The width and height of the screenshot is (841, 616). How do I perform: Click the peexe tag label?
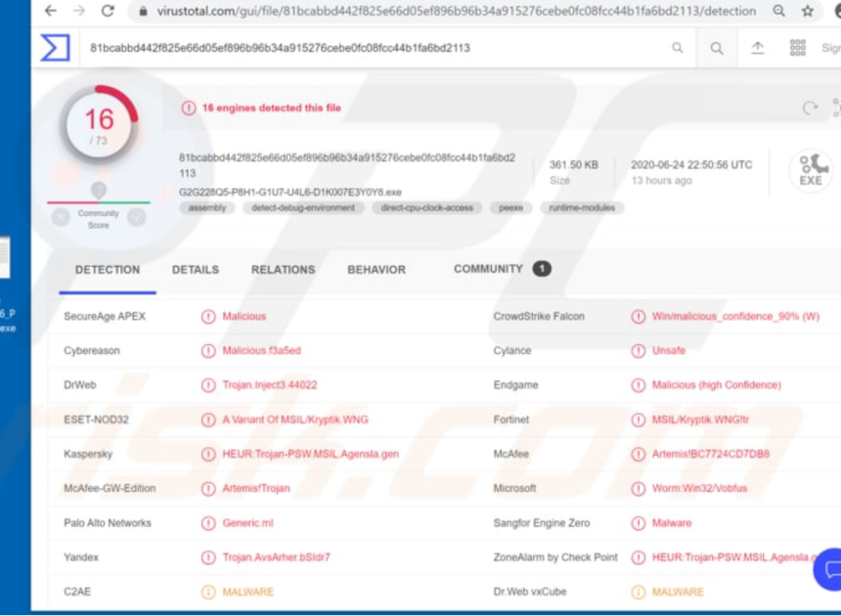[x=509, y=207]
